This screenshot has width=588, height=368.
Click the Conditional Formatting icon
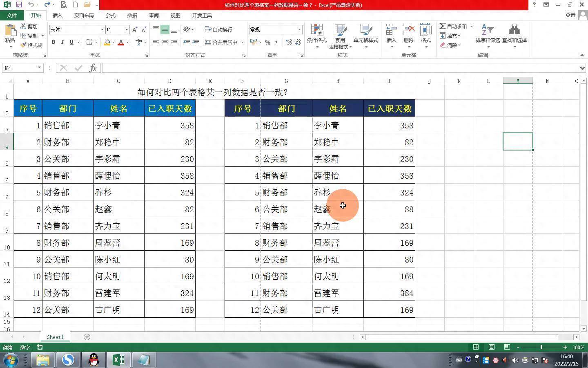coord(316,31)
